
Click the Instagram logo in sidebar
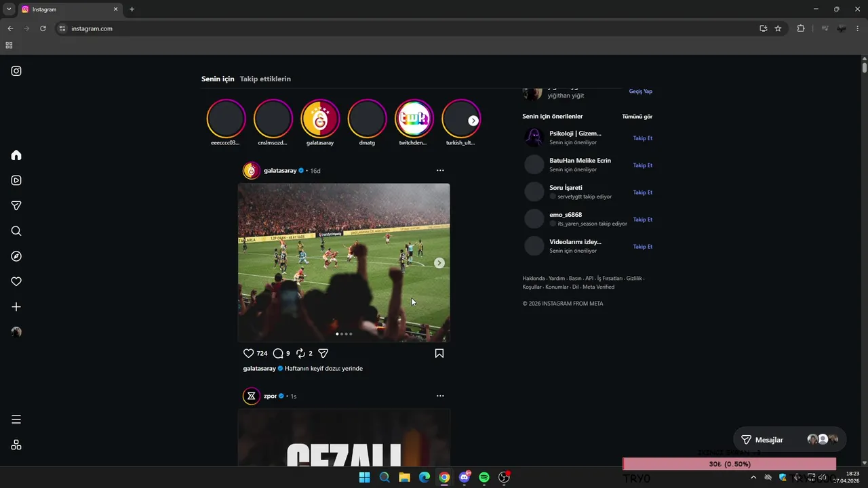tap(16, 71)
